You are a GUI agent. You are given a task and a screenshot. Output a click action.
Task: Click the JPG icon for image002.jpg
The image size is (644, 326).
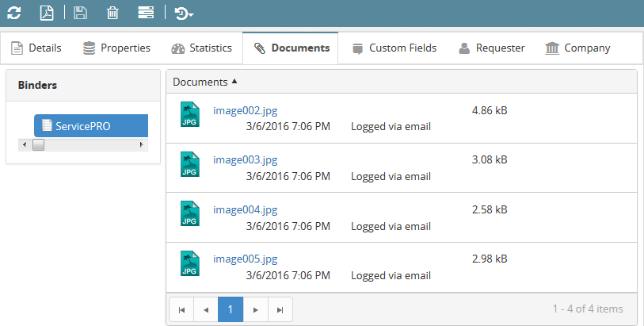click(189, 115)
